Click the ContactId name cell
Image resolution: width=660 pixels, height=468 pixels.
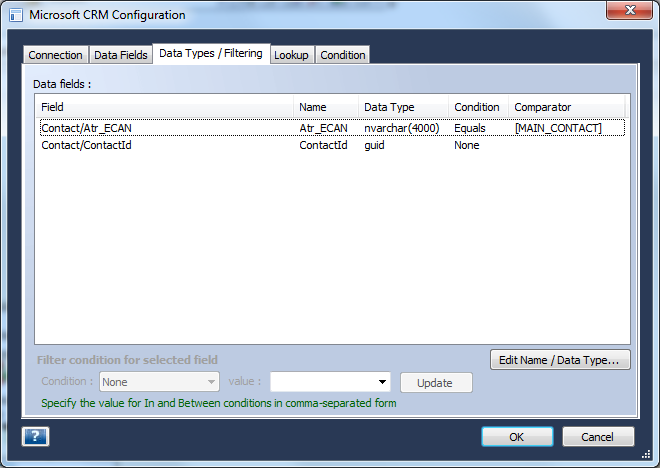(x=323, y=145)
